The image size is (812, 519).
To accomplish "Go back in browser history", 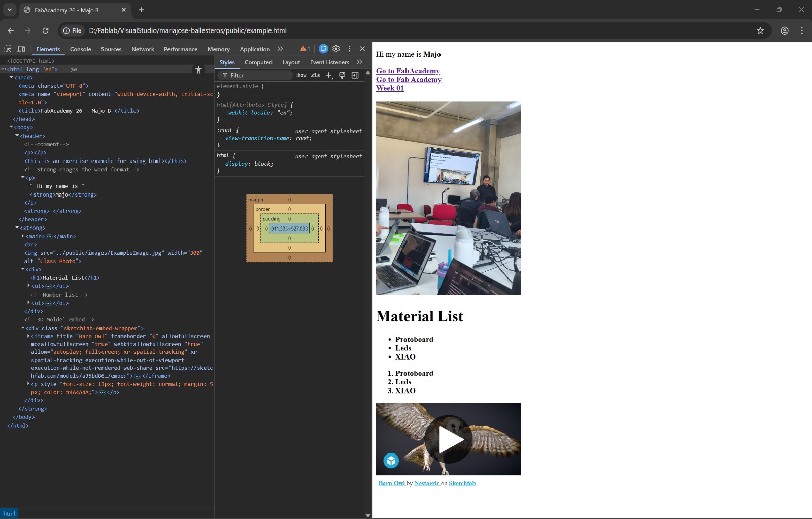I will [11, 30].
